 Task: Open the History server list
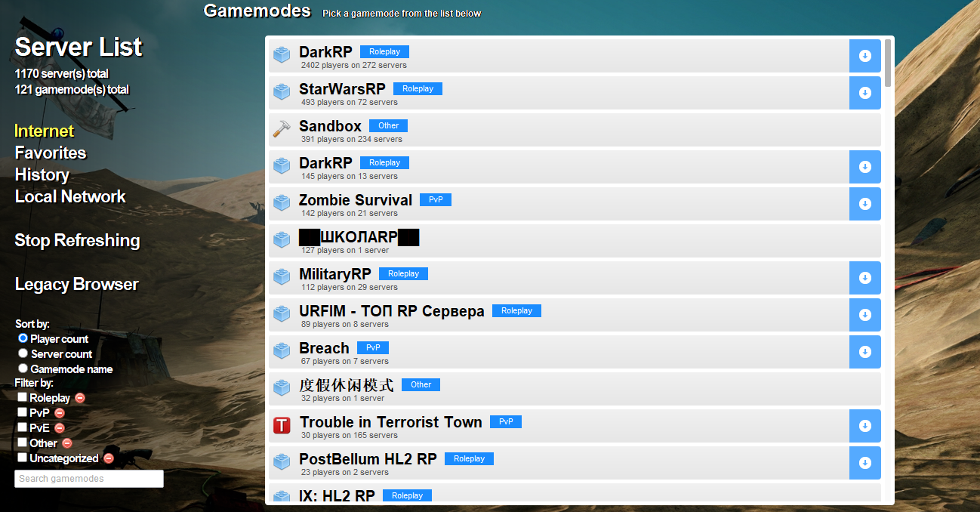tap(42, 175)
